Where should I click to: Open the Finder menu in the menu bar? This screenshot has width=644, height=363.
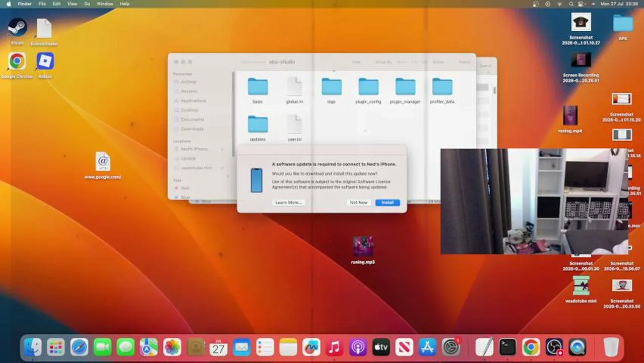tap(25, 4)
